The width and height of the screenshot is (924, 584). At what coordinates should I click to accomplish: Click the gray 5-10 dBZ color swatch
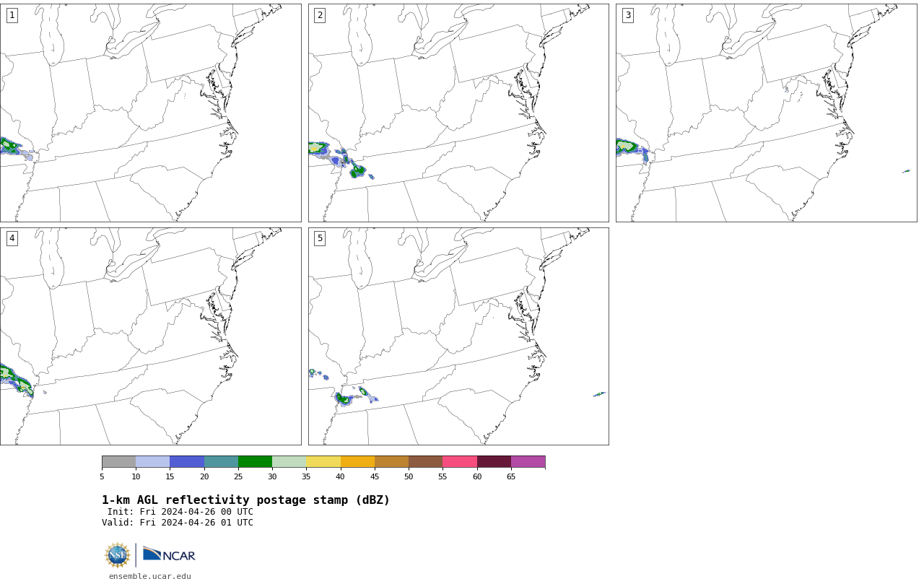tap(118, 462)
